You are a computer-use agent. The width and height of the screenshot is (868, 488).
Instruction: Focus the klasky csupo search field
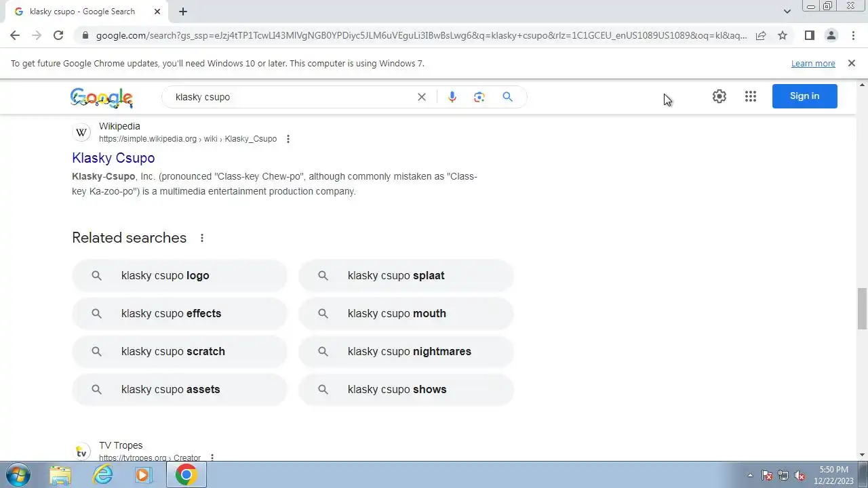[x=292, y=97]
